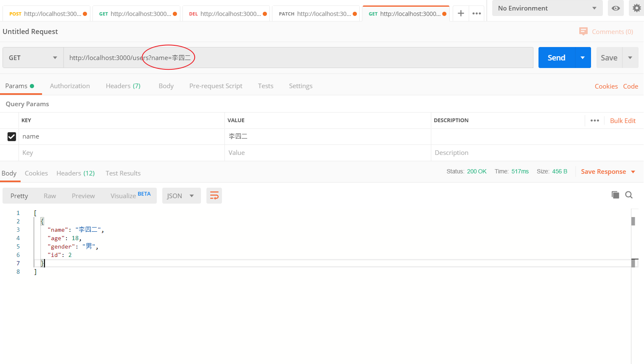Open the response Cookies tab
The width and height of the screenshot is (644, 364).
coord(36,173)
